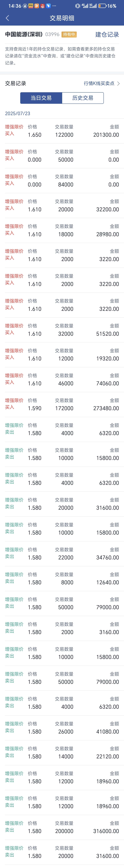Image resolution: width=124 pixels, height=868 pixels.
Task: Tap the 中国能源(深圳) stock name
Action: (24, 34)
